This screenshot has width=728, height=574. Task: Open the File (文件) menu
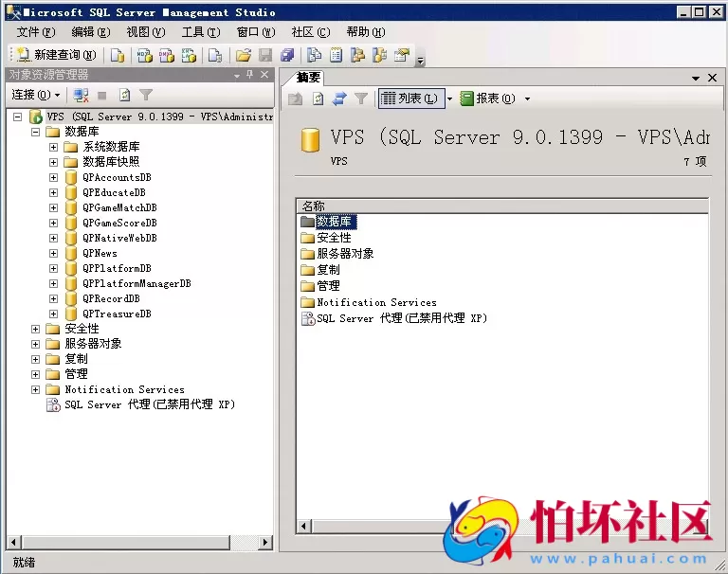36,32
